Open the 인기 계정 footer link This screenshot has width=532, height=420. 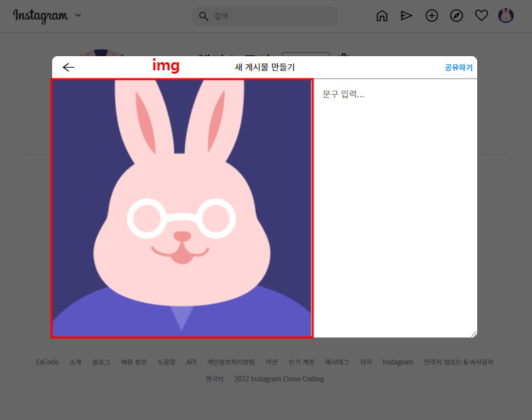click(301, 362)
